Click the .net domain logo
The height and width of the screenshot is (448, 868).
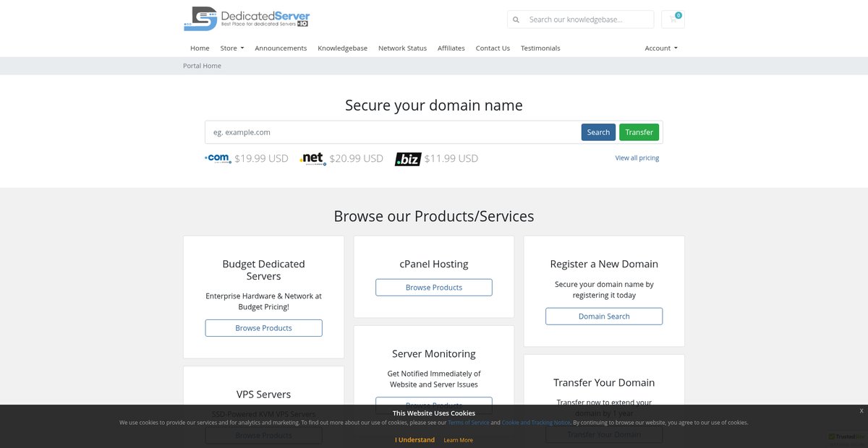point(312,158)
